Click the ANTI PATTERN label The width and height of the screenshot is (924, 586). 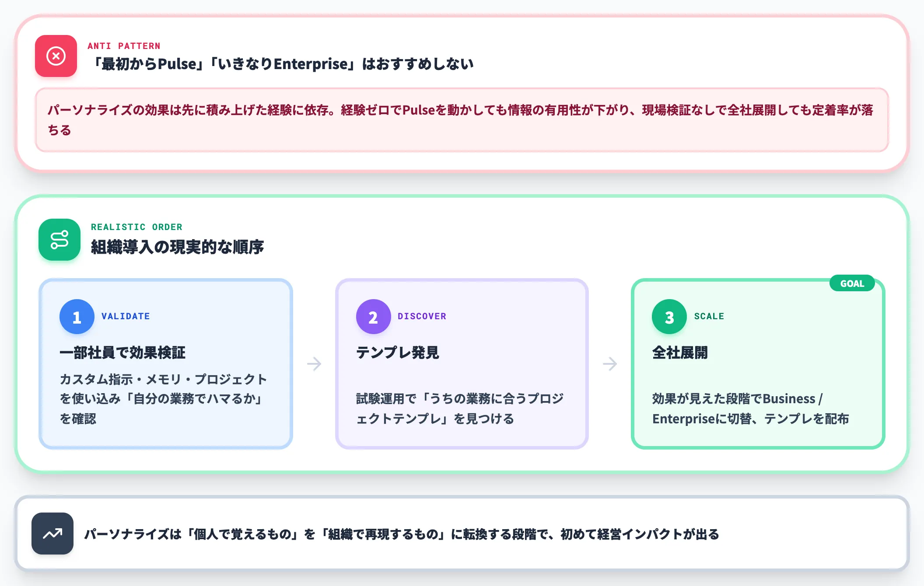(124, 46)
